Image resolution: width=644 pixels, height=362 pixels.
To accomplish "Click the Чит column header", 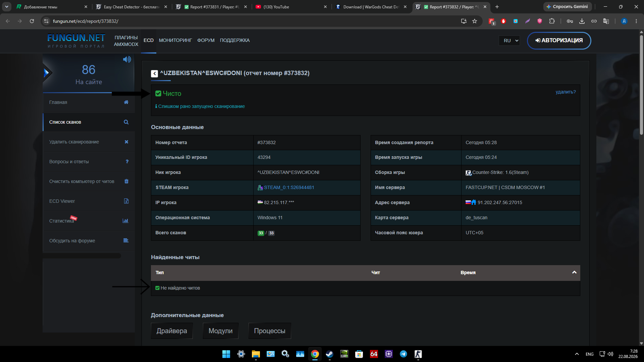I will [376, 273].
